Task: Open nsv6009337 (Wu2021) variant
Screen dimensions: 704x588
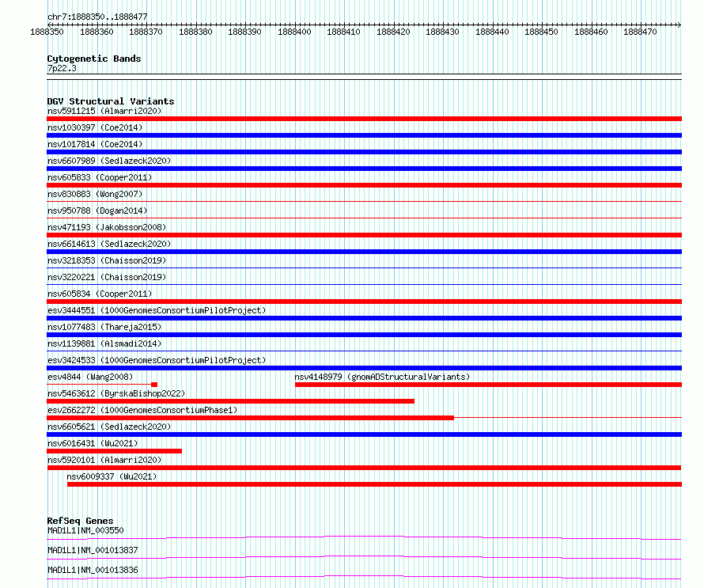Action: tap(112, 476)
